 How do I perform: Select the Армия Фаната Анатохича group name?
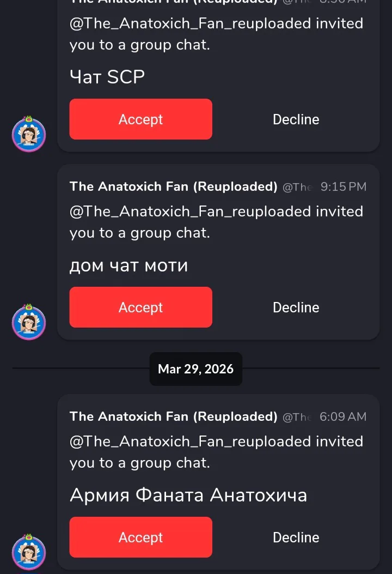click(x=188, y=495)
